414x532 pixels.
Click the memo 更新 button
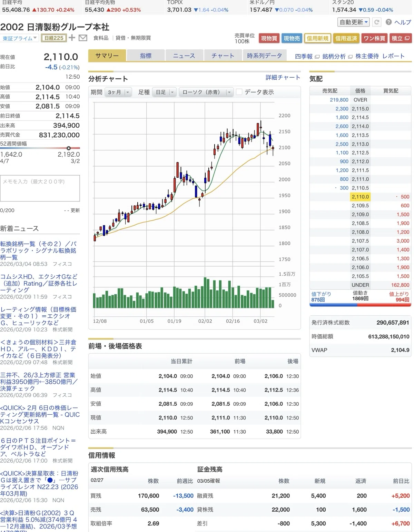tap(75, 210)
